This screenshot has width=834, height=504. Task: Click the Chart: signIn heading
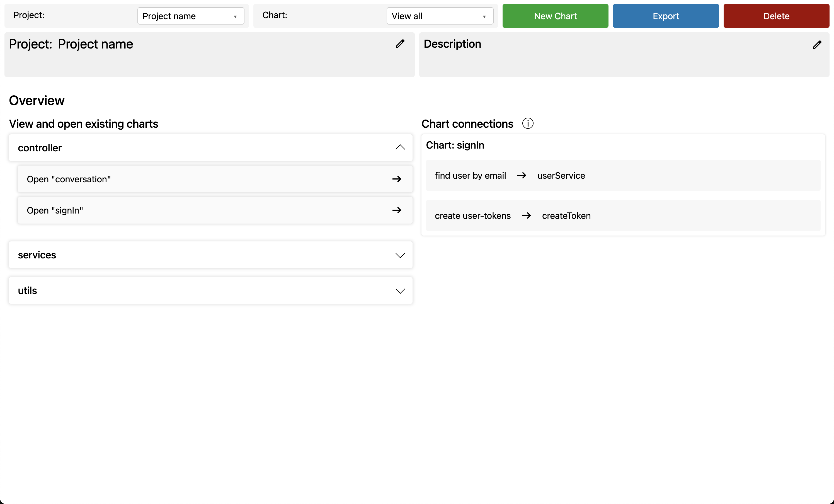coord(455,145)
